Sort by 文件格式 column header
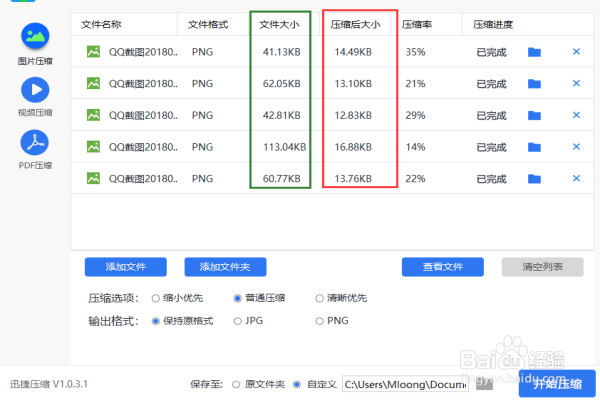Image resolution: width=600 pixels, height=400 pixels. pos(208,25)
